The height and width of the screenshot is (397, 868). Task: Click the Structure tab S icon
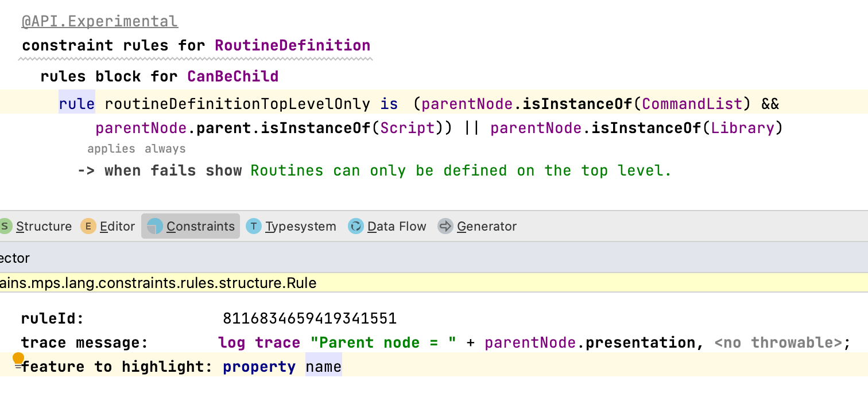[5, 226]
